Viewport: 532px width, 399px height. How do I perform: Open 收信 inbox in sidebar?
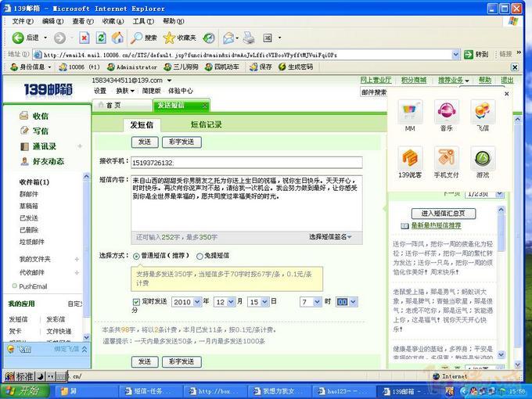tap(41, 116)
